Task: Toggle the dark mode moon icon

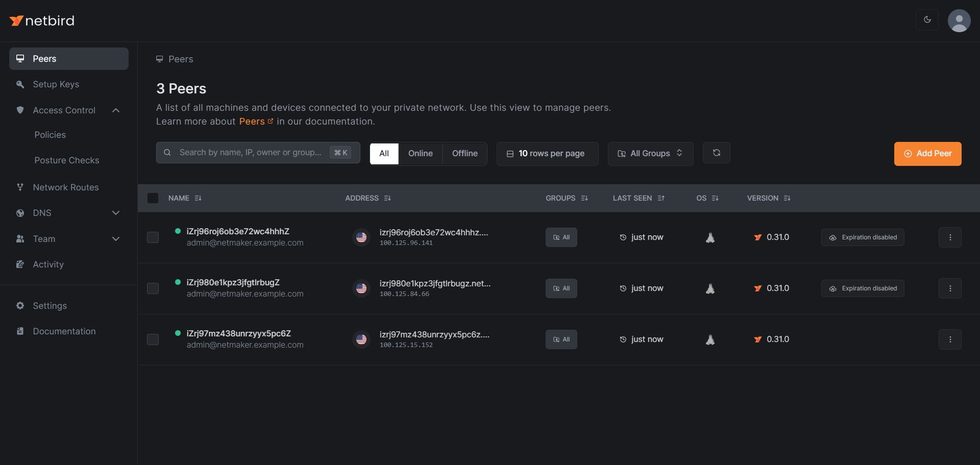Action: pyautogui.click(x=927, y=20)
